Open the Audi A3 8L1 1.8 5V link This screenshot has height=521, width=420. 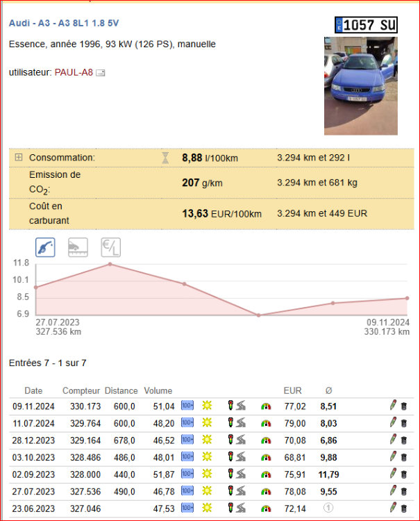point(64,23)
